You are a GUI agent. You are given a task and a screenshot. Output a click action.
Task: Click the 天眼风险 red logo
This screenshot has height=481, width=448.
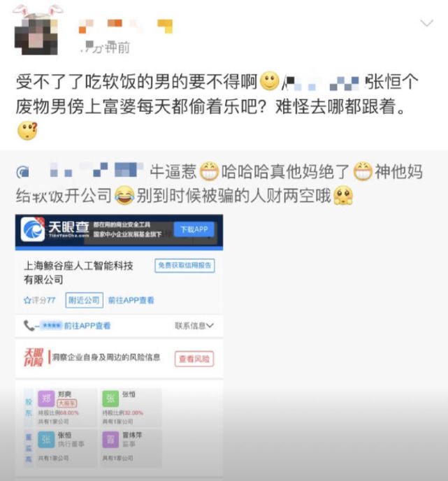(x=34, y=357)
